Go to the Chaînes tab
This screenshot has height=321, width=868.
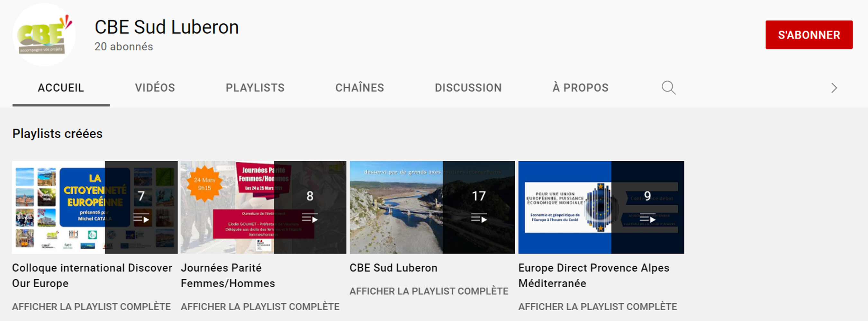coord(359,88)
